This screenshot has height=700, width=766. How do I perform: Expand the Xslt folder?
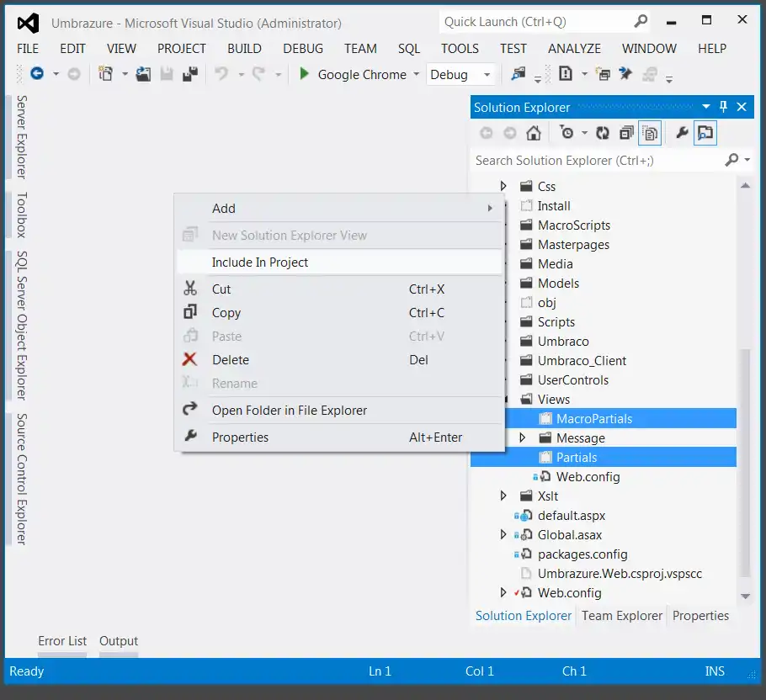[503, 496]
